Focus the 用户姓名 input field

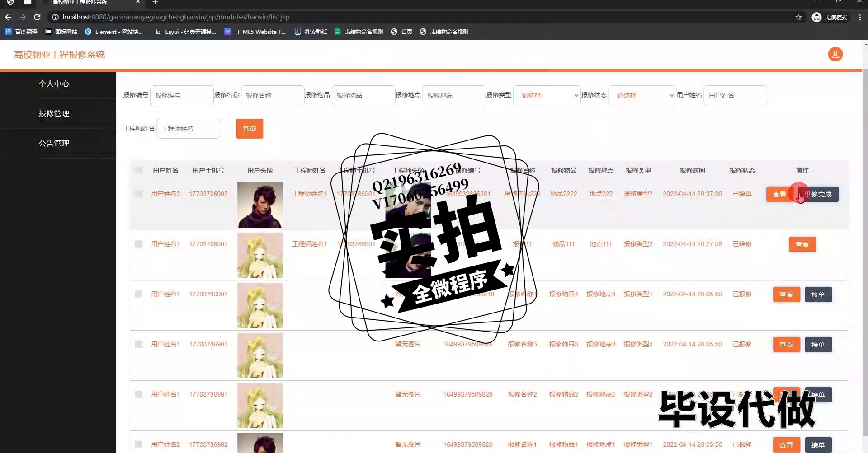pos(736,95)
